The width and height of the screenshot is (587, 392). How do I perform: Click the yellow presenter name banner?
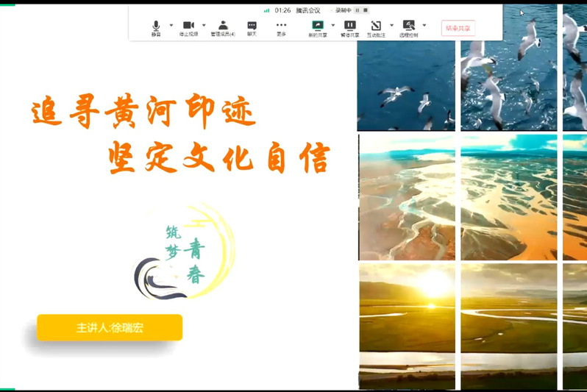pyautogui.click(x=110, y=327)
